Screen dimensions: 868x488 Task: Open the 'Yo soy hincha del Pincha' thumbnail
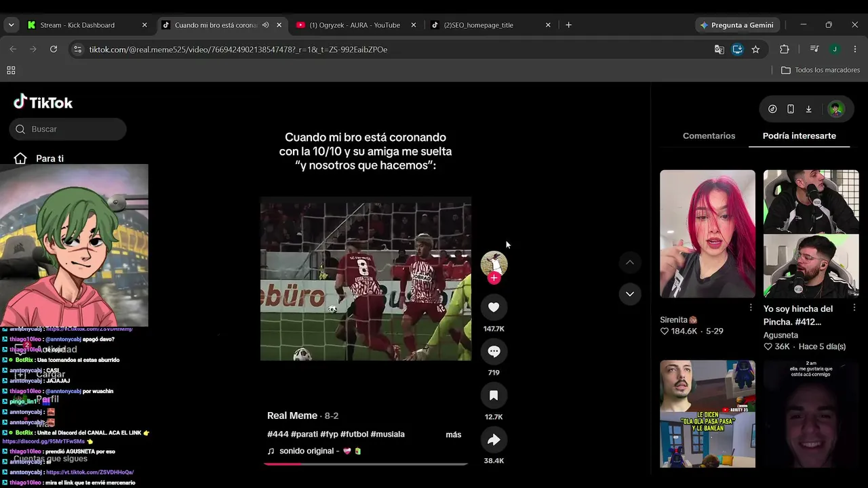pos(811,234)
